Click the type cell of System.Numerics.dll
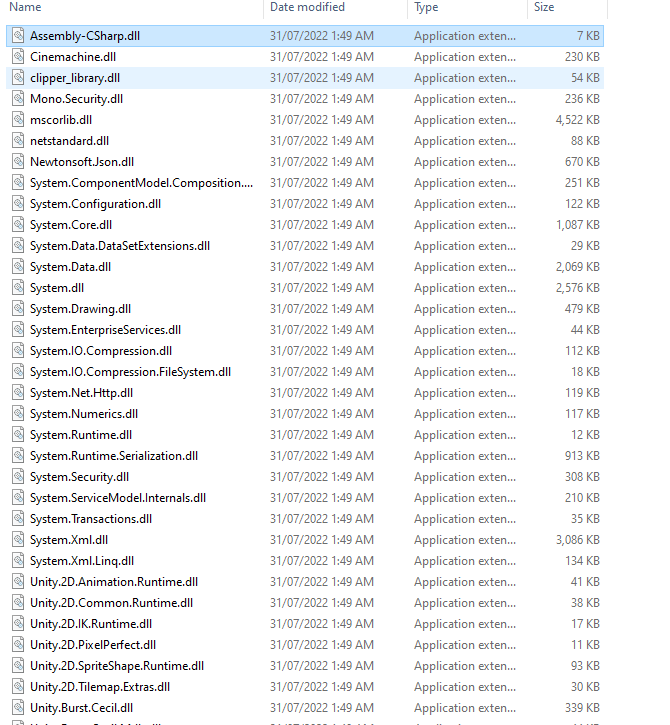Viewport: 670px width, 725px height. coord(465,414)
